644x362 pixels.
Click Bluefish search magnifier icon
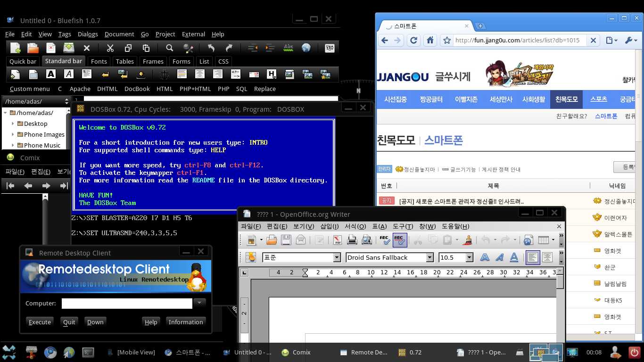(x=170, y=48)
